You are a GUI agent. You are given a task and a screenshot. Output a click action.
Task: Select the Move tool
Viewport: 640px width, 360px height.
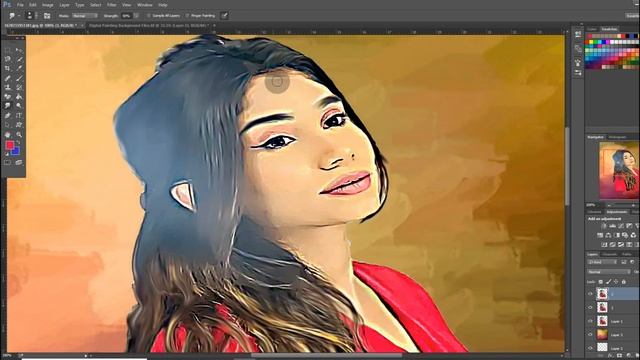click(19, 50)
